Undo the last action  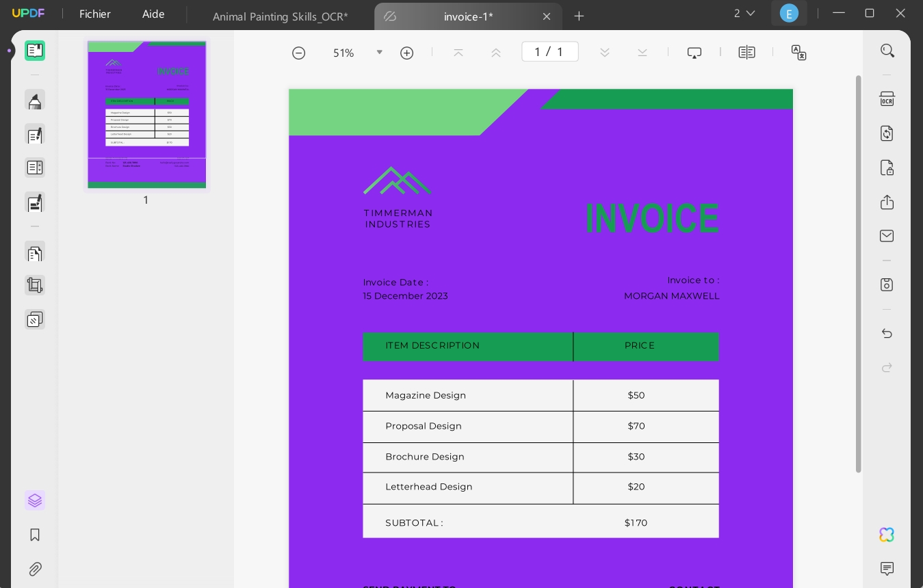click(x=887, y=334)
